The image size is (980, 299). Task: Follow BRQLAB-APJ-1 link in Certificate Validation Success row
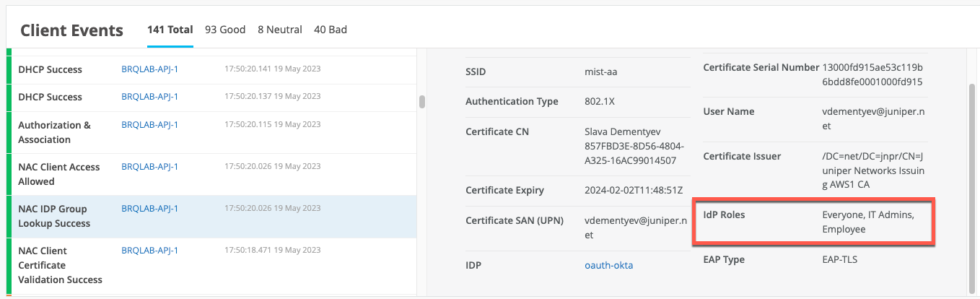coord(149,251)
